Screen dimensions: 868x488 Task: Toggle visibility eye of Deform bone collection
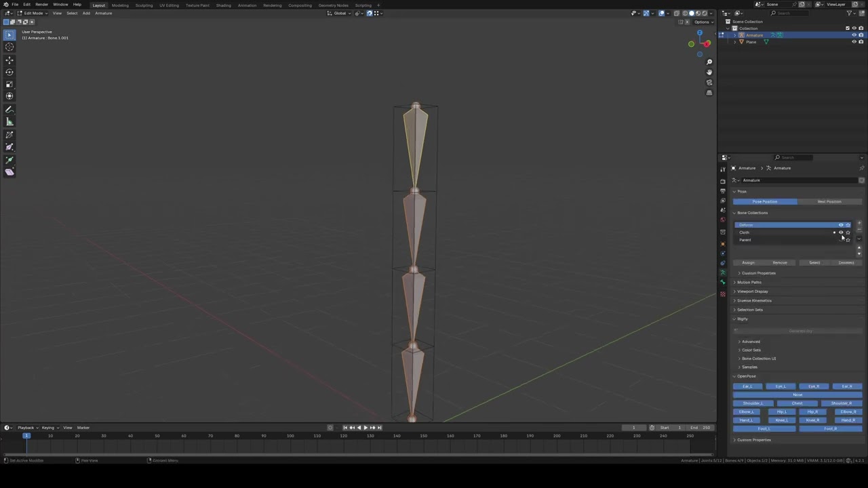pos(841,225)
